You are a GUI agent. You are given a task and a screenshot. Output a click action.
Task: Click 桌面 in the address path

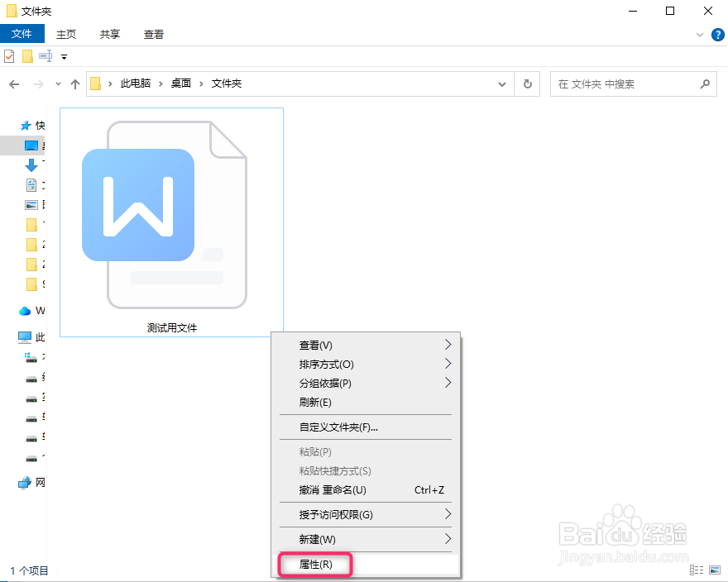click(x=181, y=83)
